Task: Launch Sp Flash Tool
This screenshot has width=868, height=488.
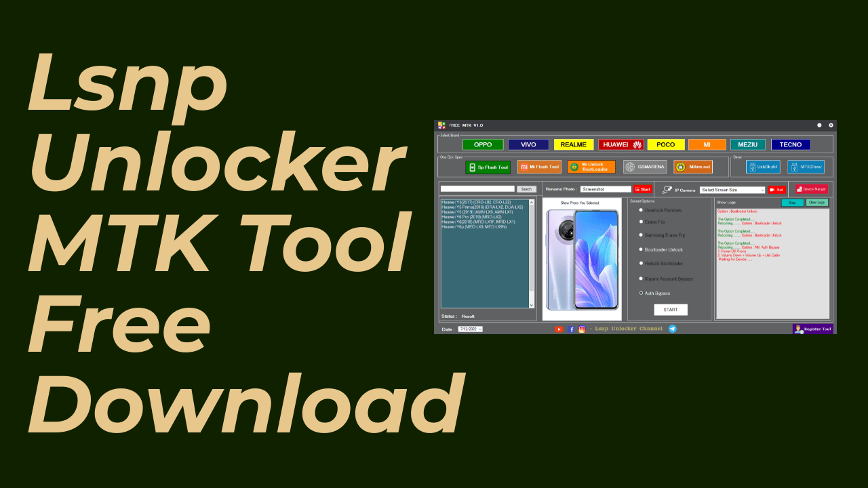Action: click(x=488, y=167)
